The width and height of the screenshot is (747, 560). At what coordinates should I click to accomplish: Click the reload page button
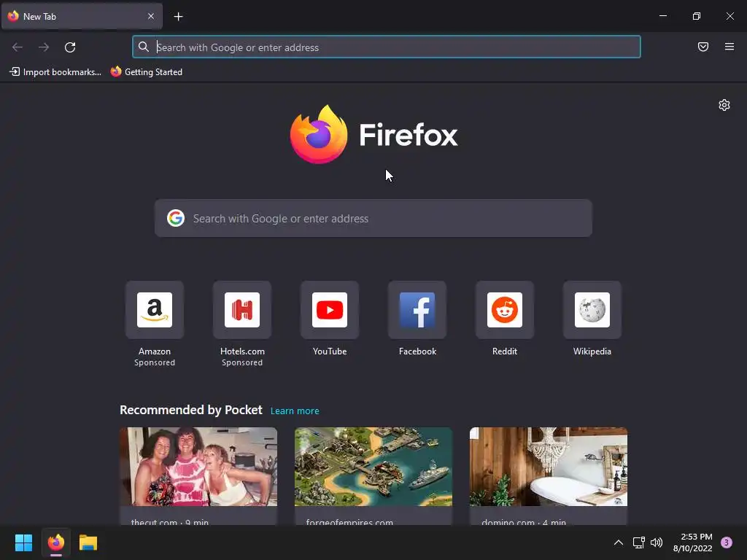70,47
